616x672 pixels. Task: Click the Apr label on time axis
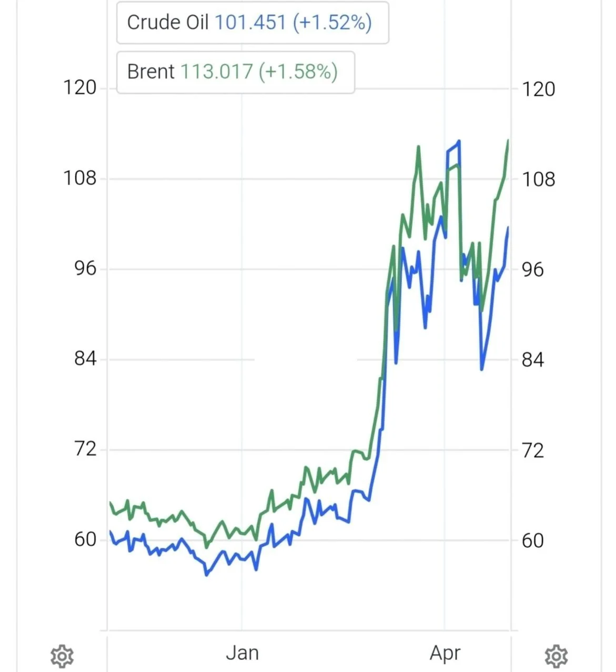click(x=445, y=653)
